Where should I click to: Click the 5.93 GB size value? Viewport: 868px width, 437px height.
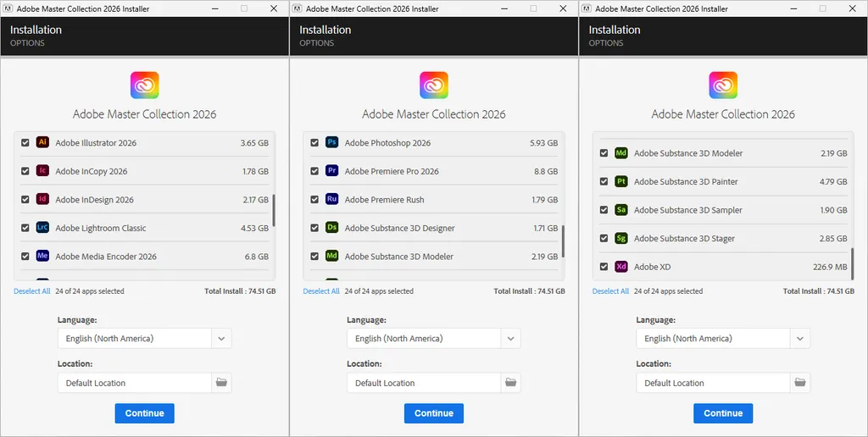pyautogui.click(x=543, y=143)
